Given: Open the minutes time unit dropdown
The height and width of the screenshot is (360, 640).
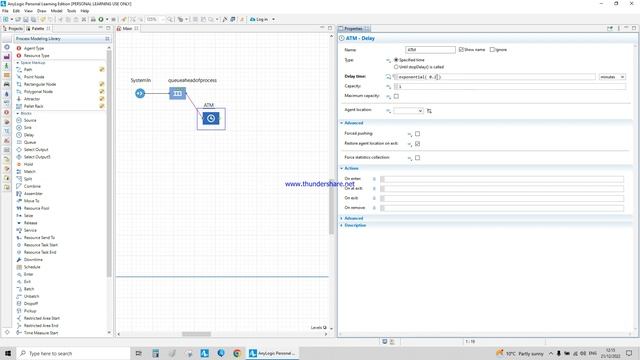Looking at the screenshot, I should coord(612,77).
